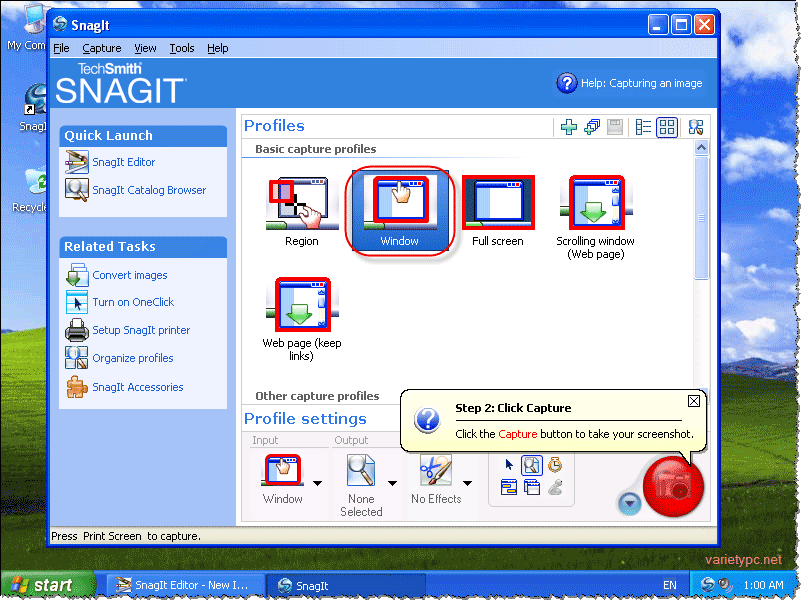Image resolution: width=801 pixels, height=600 pixels.
Task: Click the big red Capture button
Action: point(673,486)
